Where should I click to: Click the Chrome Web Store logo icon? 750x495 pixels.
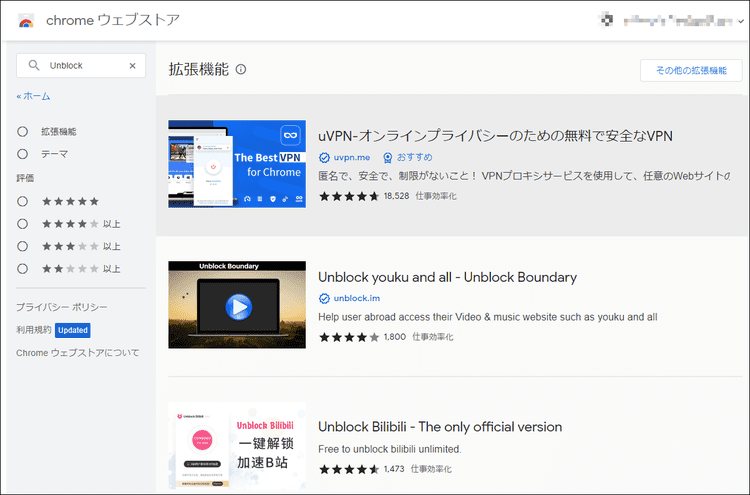(x=26, y=21)
